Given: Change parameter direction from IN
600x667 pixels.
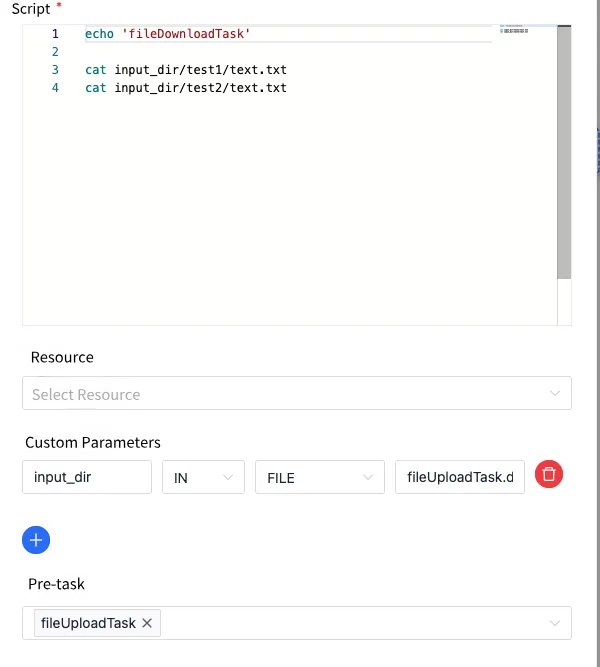Looking at the screenshot, I should tap(203, 477).
